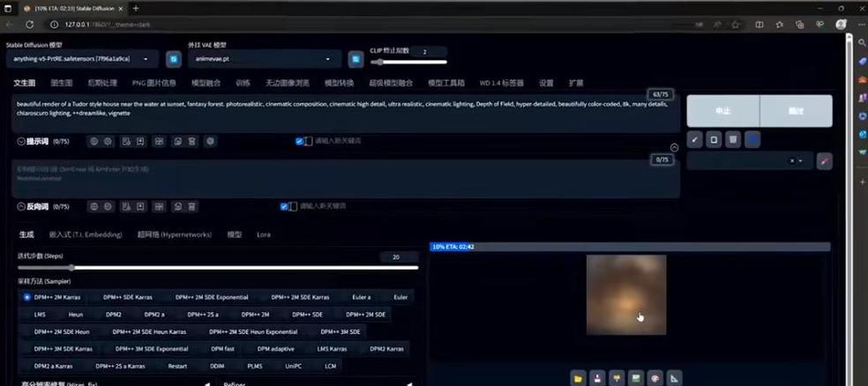The image size is (868, 386).
Task: Open the Stable Diffusion model dropdown
Action: point(83,59)
